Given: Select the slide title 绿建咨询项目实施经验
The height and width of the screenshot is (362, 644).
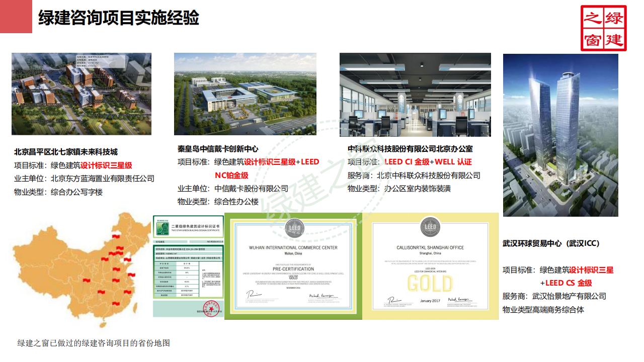Looking at the screenshot, I should point(119,17).
